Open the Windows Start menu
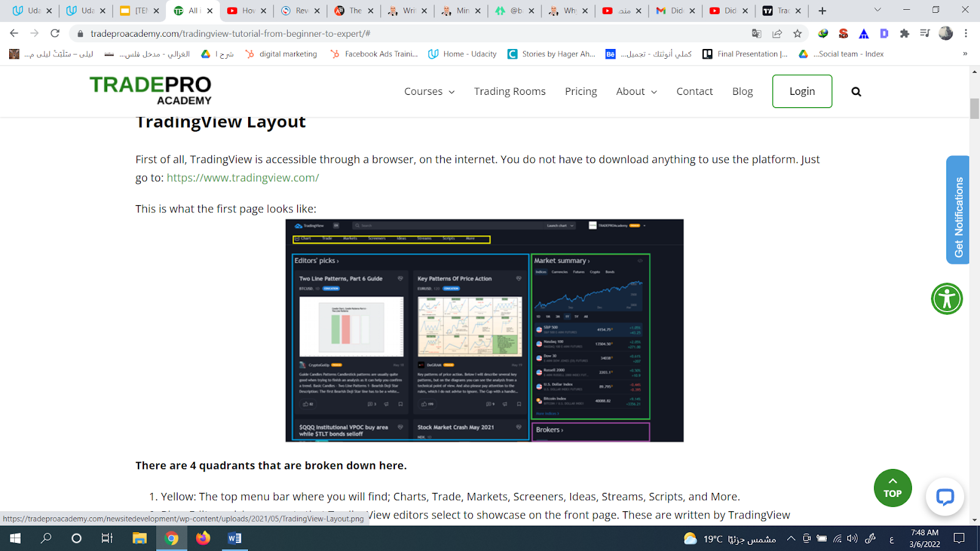Viewport: 980px width, 551px height. click(15, 538)
